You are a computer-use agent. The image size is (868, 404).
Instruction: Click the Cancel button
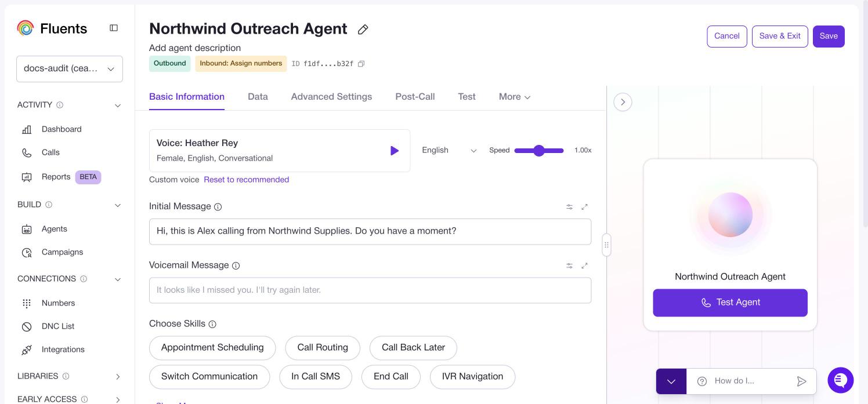727,37
